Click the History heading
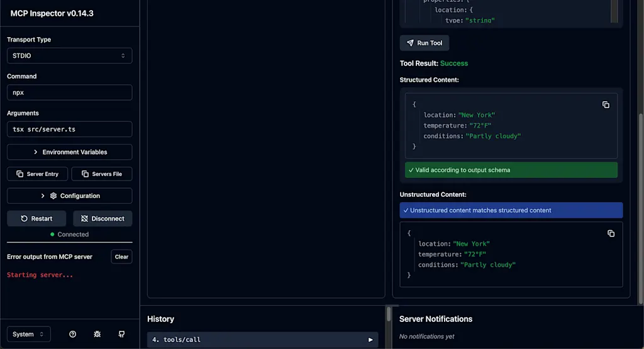This screenshot has width=644, height=349. (x=160, y=319)
